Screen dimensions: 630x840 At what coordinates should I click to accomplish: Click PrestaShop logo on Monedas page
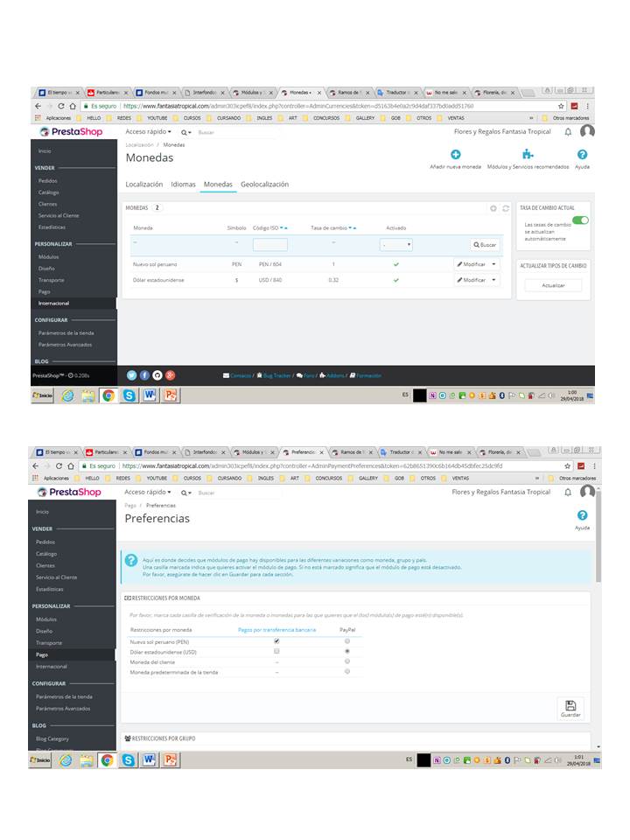[71, 132]
